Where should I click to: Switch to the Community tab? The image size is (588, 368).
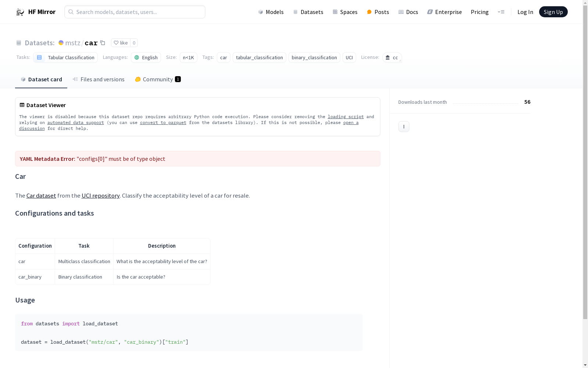(x=158, y=79)
